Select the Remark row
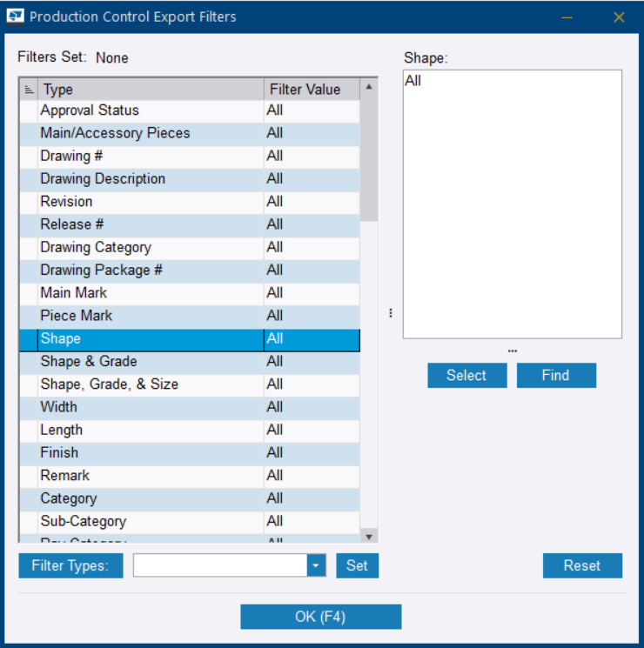Image resolution: width=644 pixels, height=648 pixels. click(190, 476)
